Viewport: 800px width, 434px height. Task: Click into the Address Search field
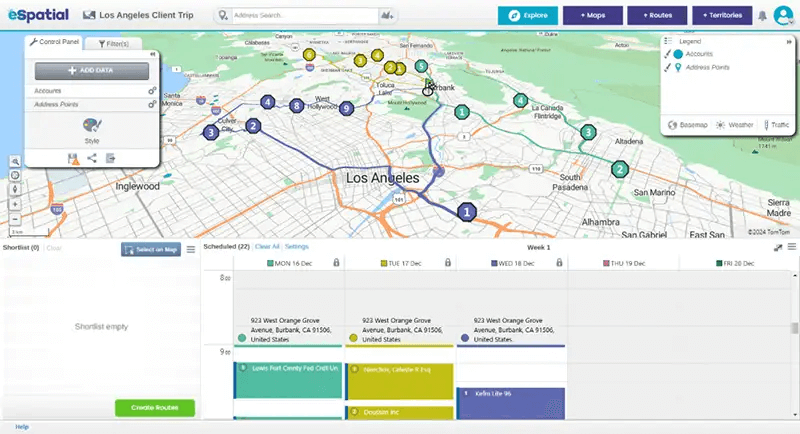pos(305,15)
